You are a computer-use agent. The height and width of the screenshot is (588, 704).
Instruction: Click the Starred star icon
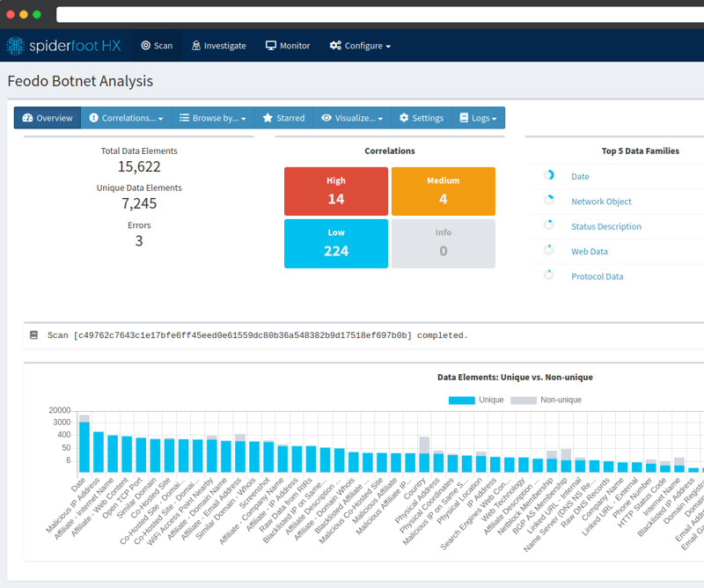268,118
